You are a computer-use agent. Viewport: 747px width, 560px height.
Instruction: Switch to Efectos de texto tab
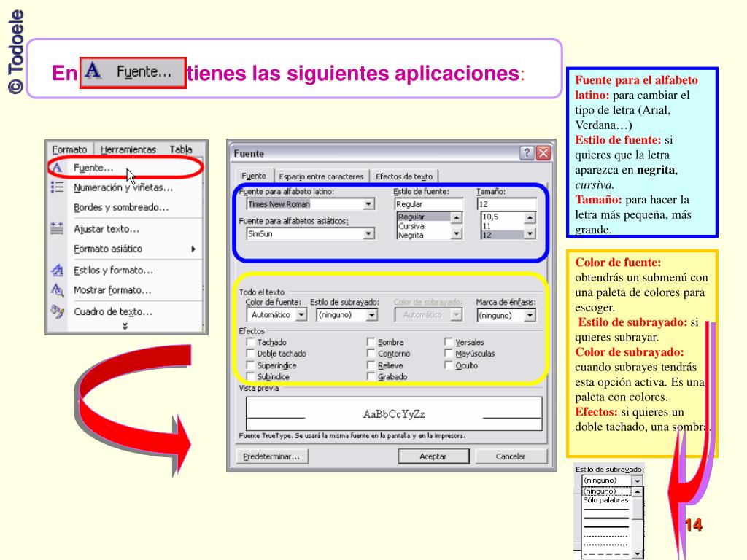(404, 176)
